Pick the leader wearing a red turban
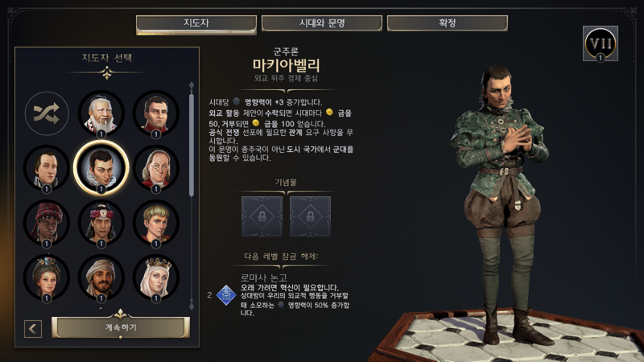This screenshot has width=644, height=362. [x=47, y=224]
